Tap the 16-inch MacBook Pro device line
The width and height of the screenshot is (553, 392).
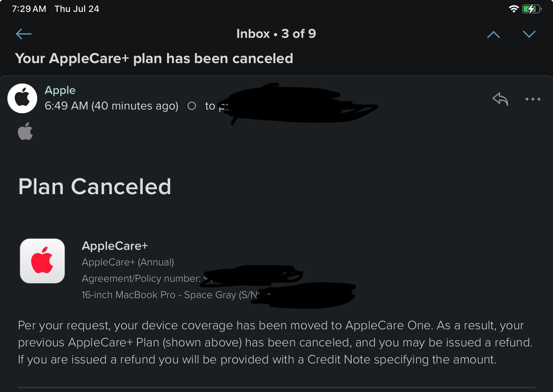(160, 295)
